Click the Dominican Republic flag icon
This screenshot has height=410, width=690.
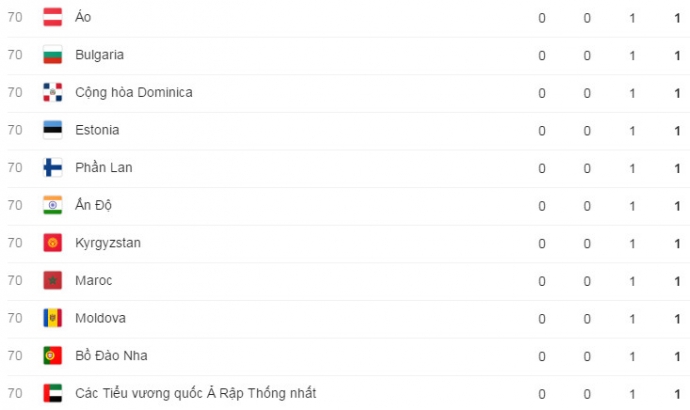point(53,93)
